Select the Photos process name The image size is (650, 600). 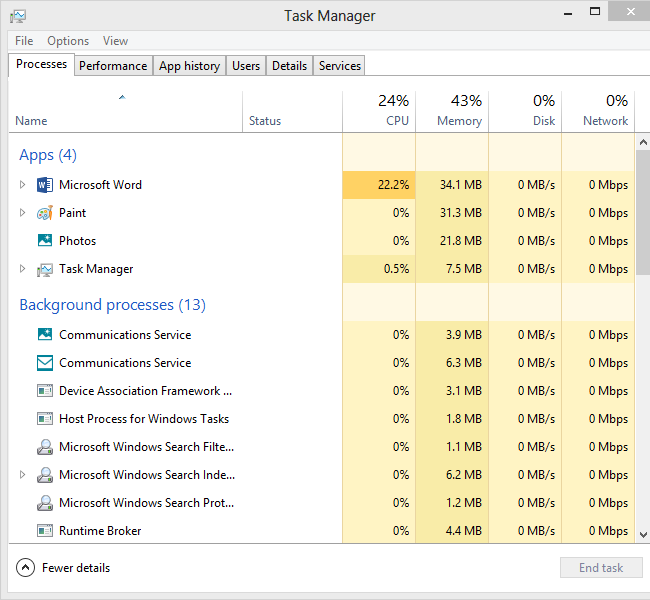(78, 241)
